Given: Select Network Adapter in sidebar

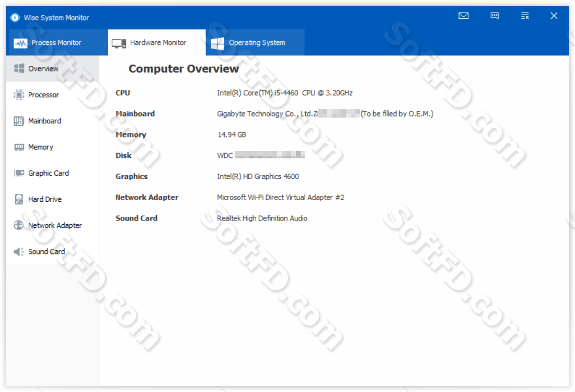Looking at the screenshot, I should [x=52, y=225].
